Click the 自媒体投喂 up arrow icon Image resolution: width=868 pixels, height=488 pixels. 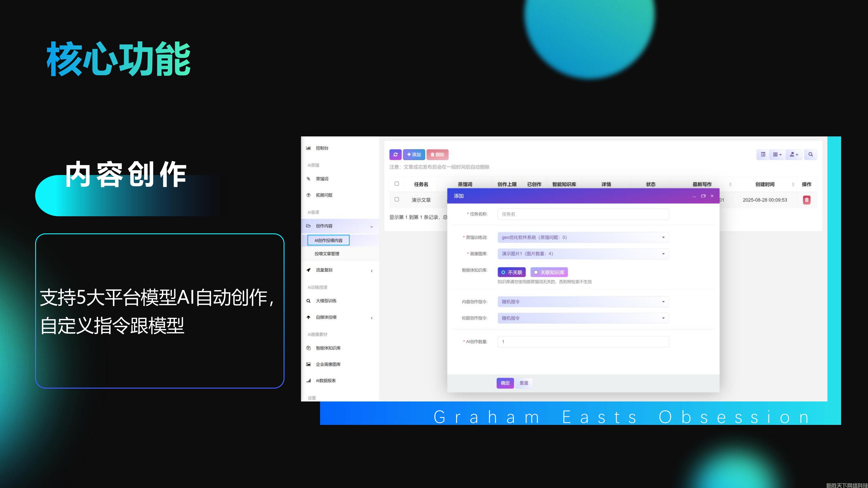point(308,317)
